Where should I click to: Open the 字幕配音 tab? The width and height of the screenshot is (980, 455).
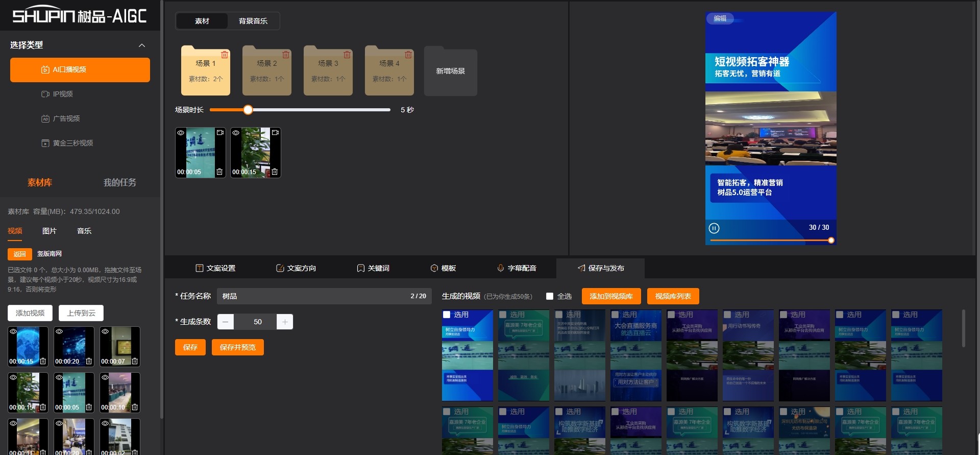(517, 268)
